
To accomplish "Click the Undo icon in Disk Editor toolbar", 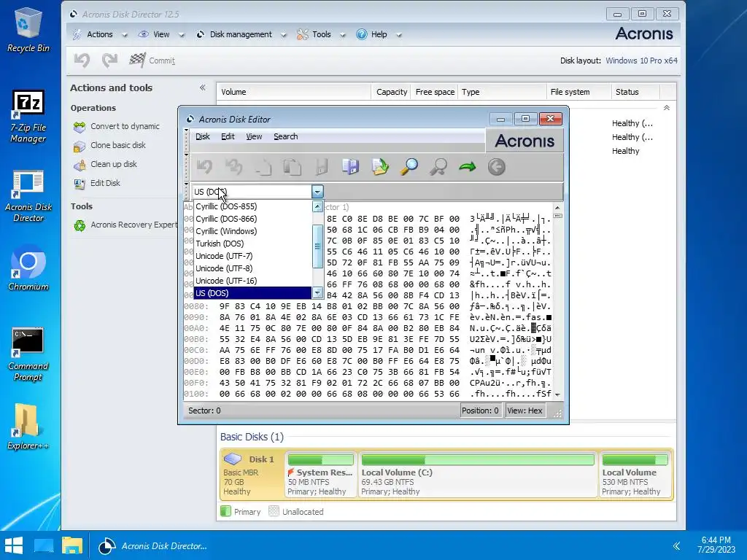I will (x=205, y=167).
